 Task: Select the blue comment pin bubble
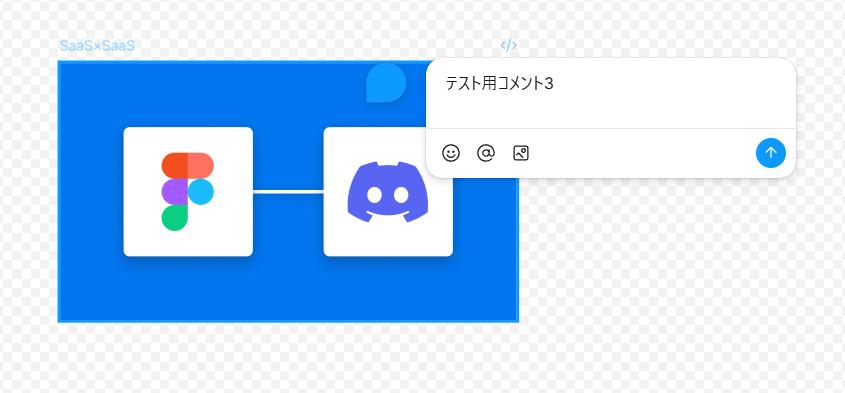point(386,82)
